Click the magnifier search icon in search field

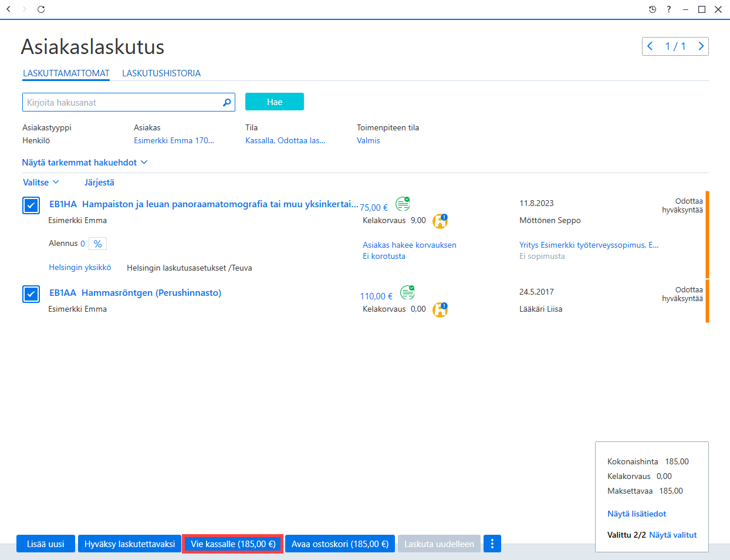(227, 103)
